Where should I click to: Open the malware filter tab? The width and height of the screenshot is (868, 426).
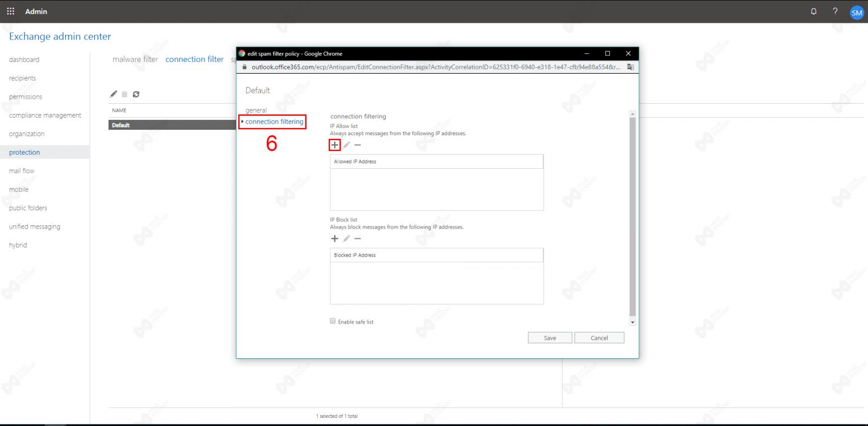(x=135, y=59)
